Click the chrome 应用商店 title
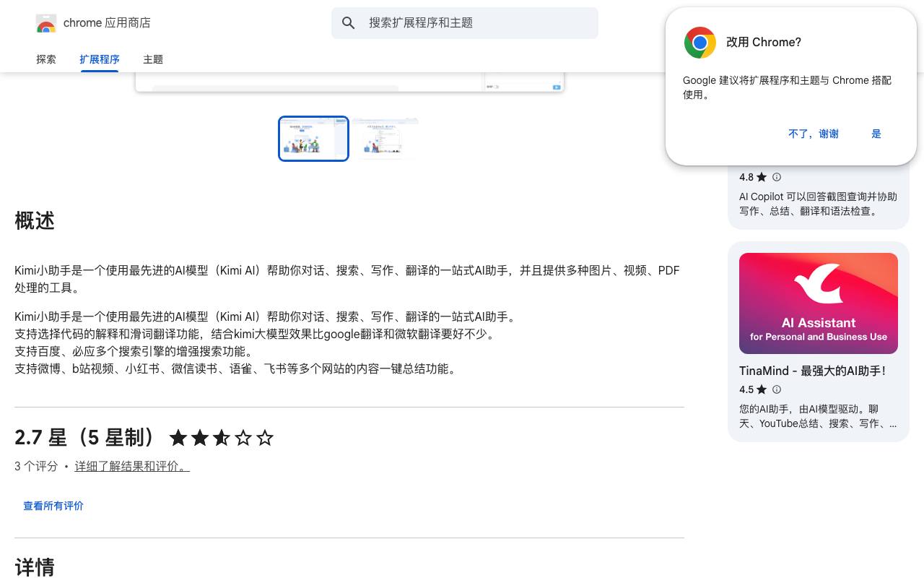This screenshot has width=924, height=578. coord(107,23)
